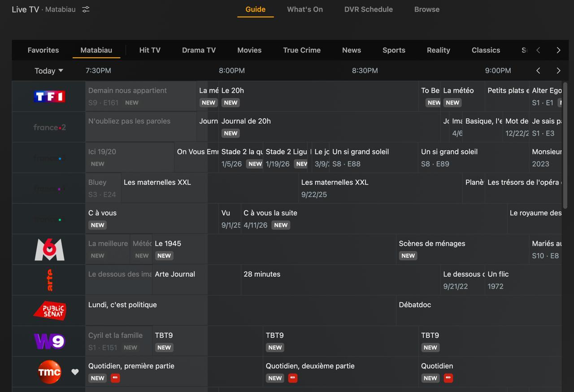Open the Today day dropdown
The height and width of the screenshot is (392, 574).
click(x=49, y=71)
